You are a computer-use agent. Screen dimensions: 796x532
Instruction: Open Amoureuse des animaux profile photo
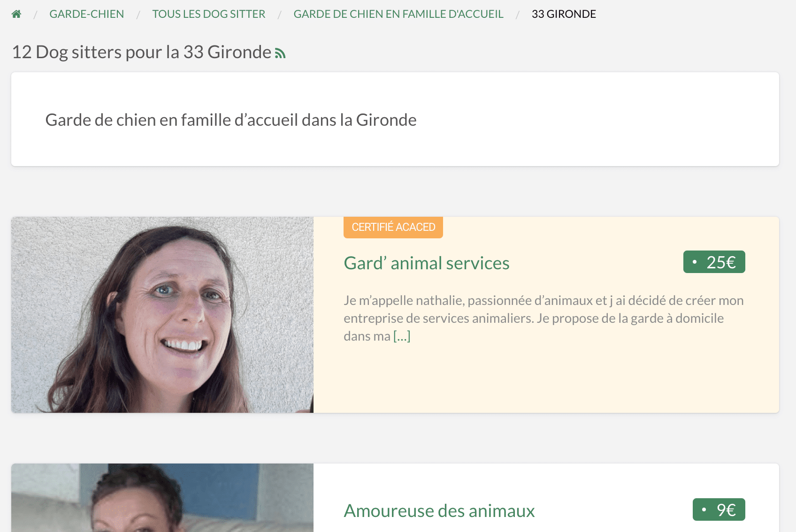pos(162,498)
